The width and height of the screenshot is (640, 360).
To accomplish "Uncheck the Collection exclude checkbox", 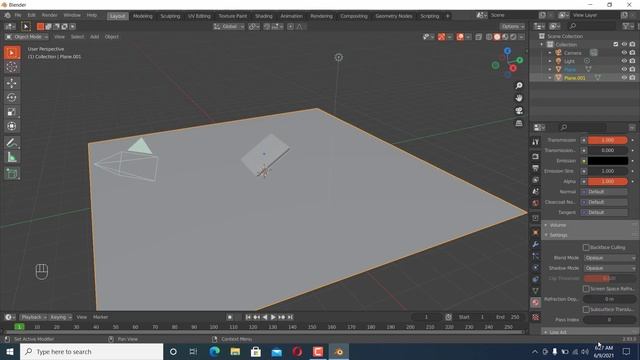I will tap(616, 44).
